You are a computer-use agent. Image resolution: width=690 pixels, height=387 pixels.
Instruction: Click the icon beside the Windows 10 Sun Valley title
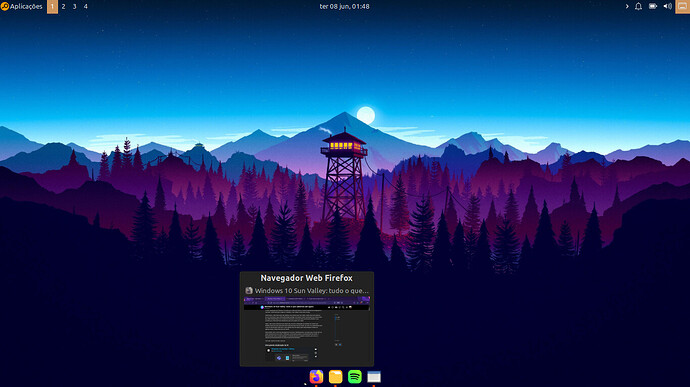[x=249, y=291]
